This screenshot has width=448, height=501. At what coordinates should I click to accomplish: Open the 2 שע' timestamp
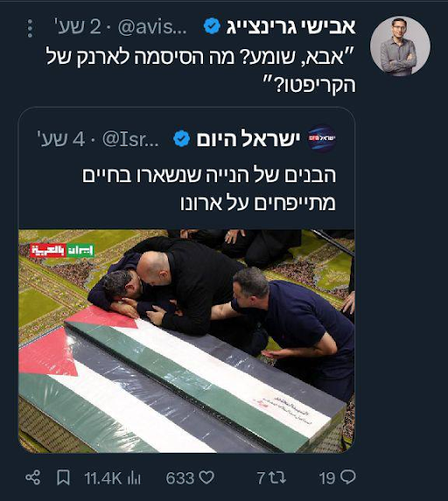tap(78, 27)
